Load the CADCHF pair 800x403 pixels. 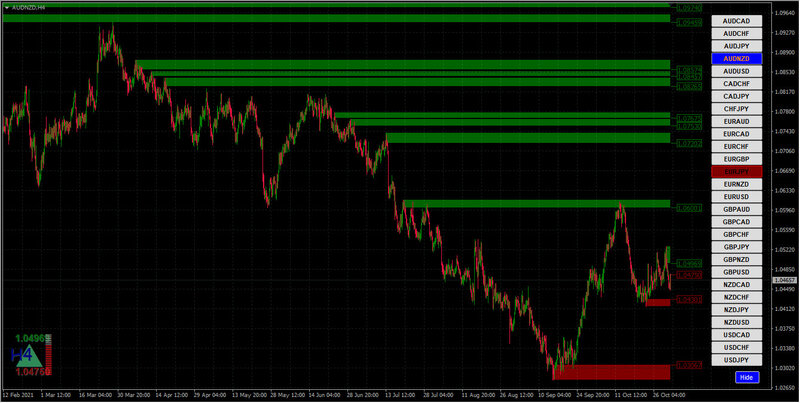click(736, 84)
